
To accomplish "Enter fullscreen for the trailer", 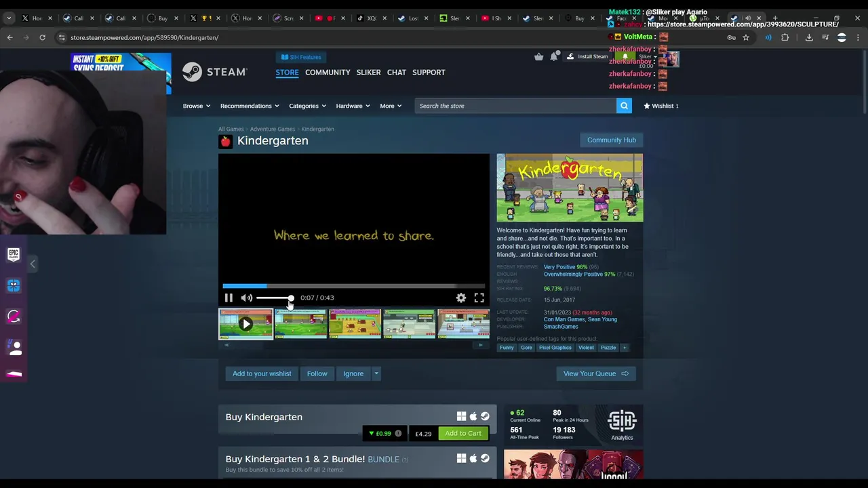I will [479, 298].
